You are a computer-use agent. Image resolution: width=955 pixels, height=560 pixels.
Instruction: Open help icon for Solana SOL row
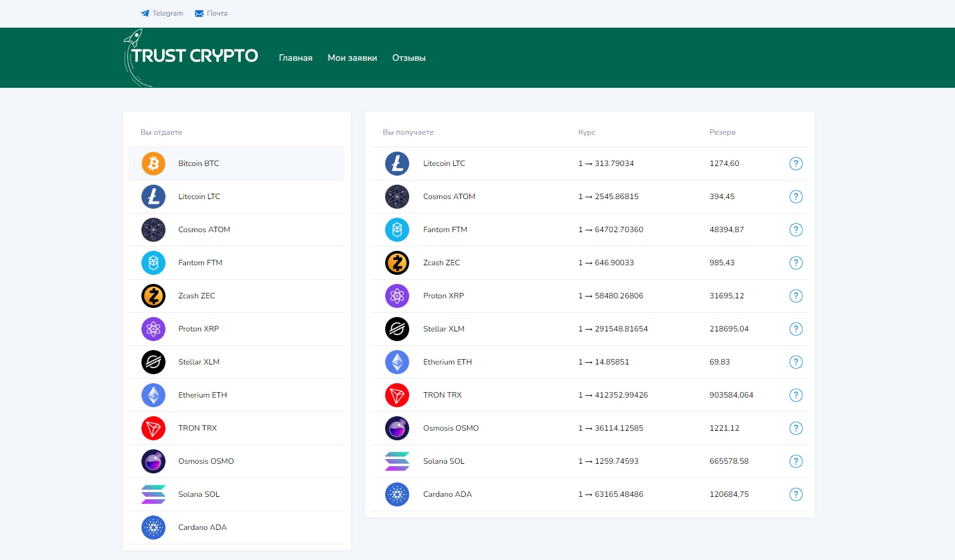tap(796, 461)
